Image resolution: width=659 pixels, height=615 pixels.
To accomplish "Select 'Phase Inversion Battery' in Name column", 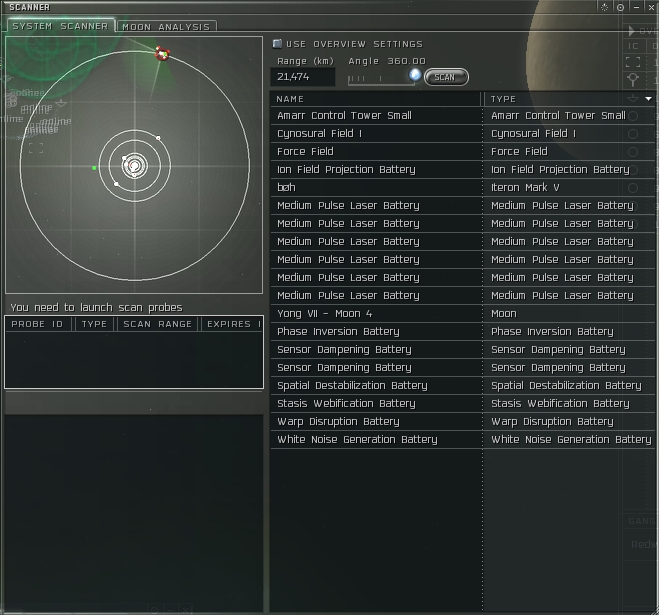I will [338, 332].
